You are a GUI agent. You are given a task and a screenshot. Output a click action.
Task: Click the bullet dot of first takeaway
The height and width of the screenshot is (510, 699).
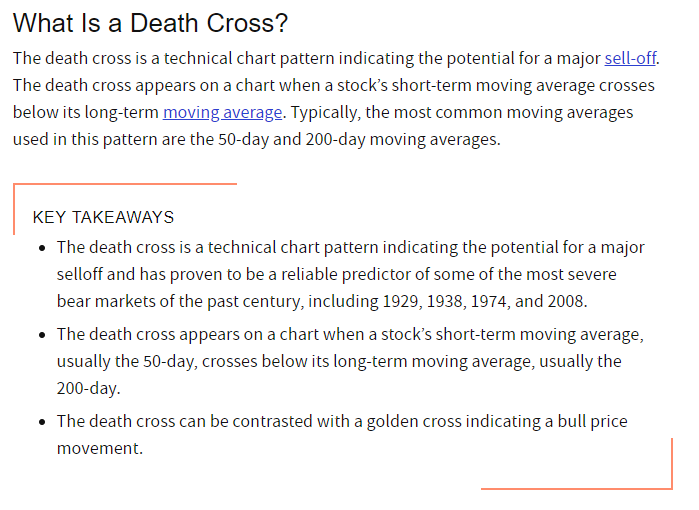pyautogui.click(x=42, y=248)
